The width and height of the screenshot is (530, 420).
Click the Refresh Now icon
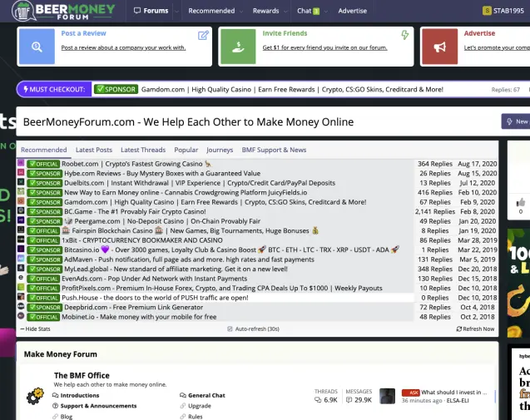point(458,329)
